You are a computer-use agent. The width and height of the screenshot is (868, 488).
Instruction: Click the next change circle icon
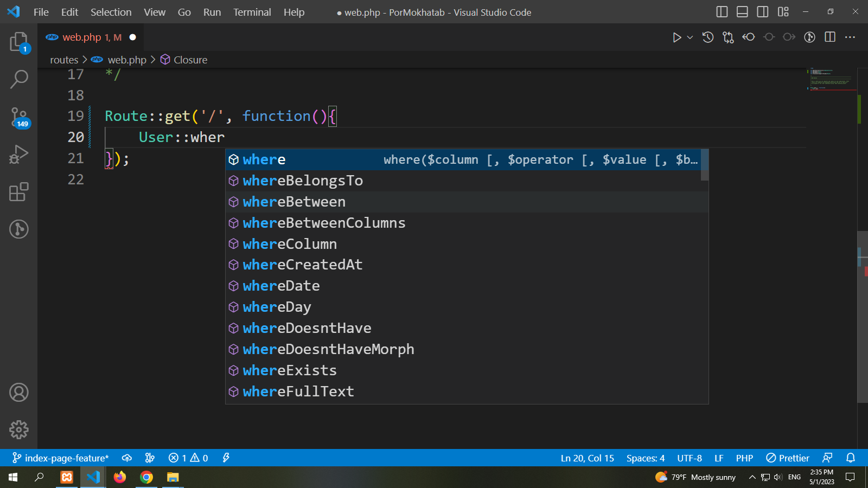(x=789, y=37)
